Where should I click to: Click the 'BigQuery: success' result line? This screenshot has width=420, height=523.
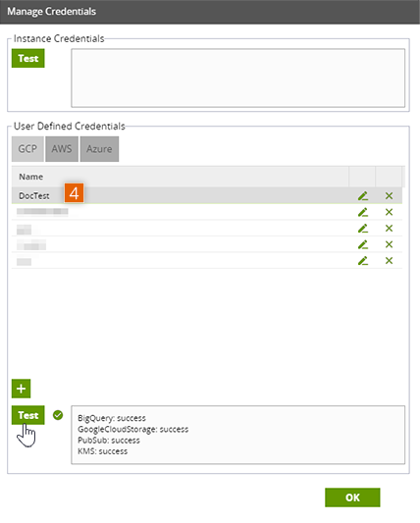pyautogui.click(x=112, y=418)
